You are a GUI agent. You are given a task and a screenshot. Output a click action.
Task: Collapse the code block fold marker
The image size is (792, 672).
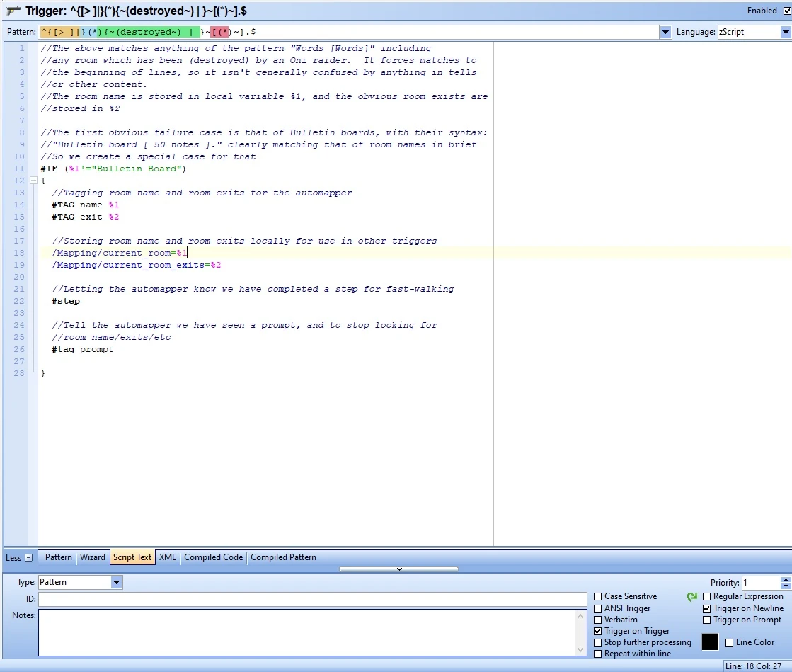[x=33, y=181]
